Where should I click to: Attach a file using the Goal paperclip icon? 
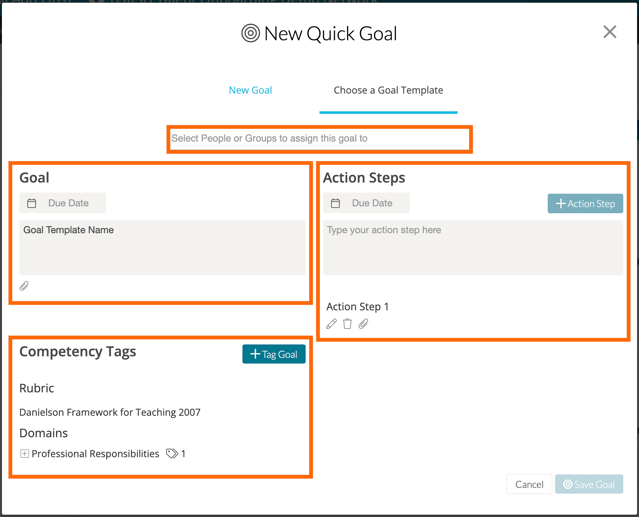click(x=25, y=286)
